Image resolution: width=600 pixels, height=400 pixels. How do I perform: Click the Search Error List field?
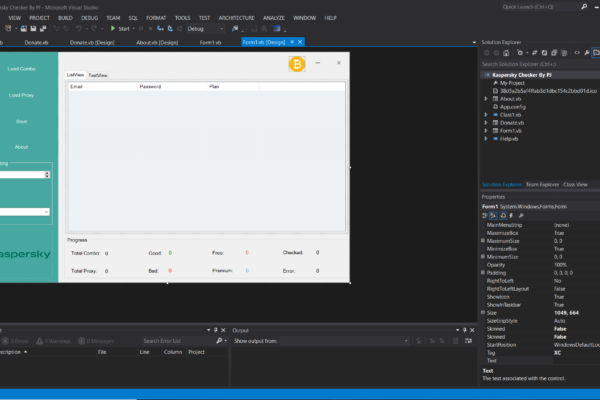(x=178, y=341)
